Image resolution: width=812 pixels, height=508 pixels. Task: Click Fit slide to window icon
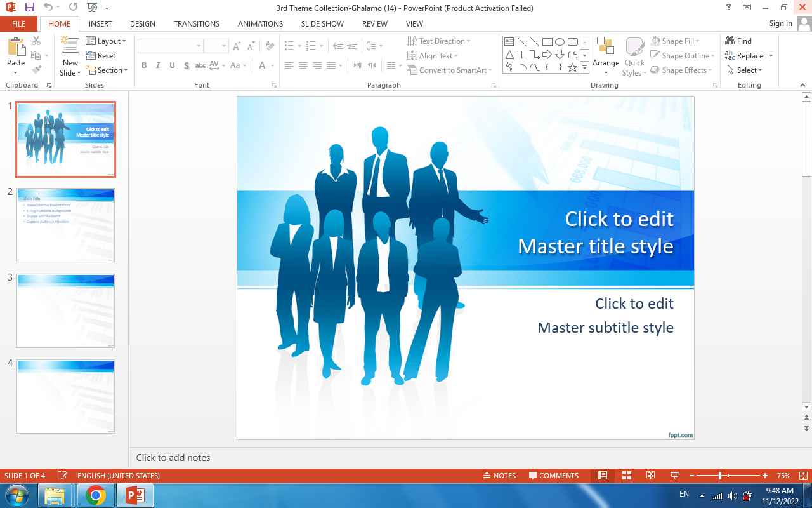(804, 476)
